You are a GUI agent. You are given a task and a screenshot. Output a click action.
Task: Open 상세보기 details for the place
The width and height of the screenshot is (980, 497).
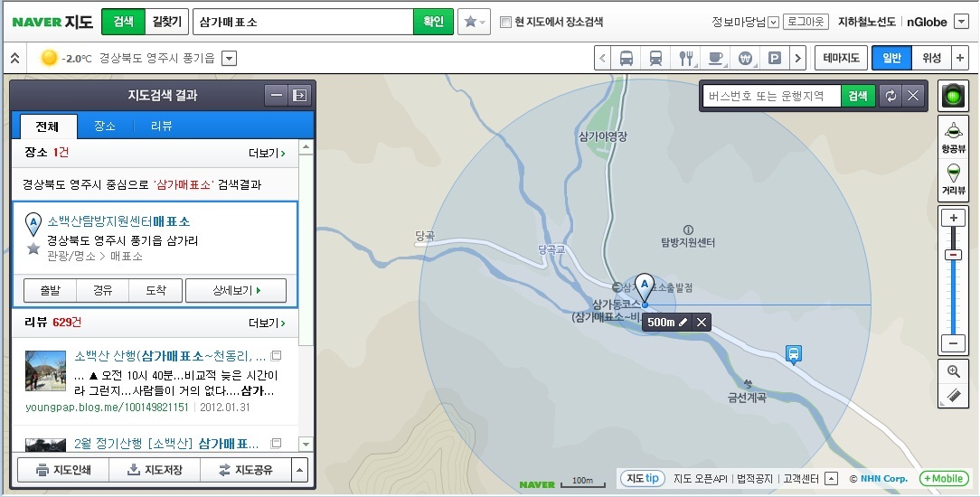pyautogui.click(x=236, y=290)
